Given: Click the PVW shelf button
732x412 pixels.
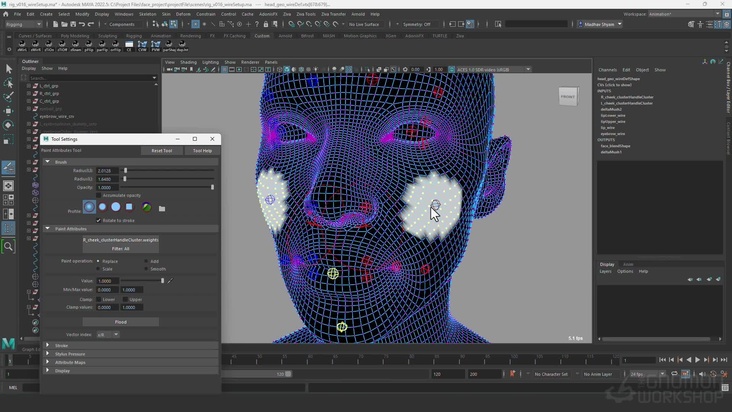Looking at the screenshot, I should (x=155, y=45).
